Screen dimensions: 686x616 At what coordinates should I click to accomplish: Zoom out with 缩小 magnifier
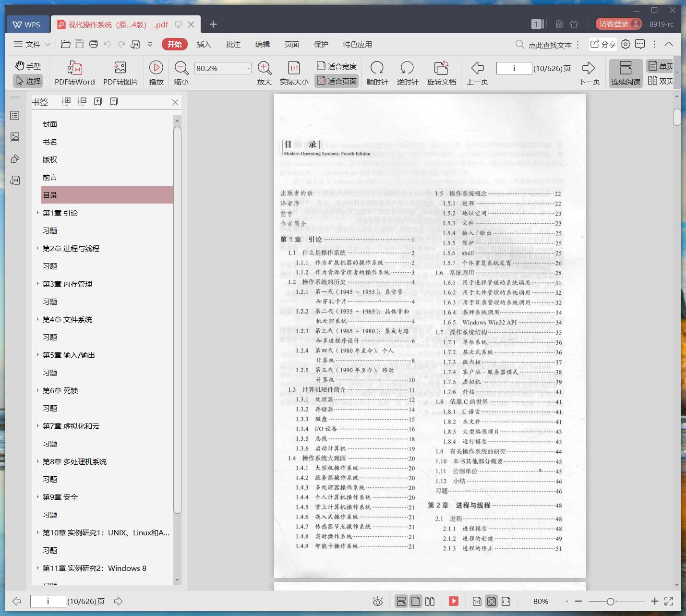coord(181,73)
